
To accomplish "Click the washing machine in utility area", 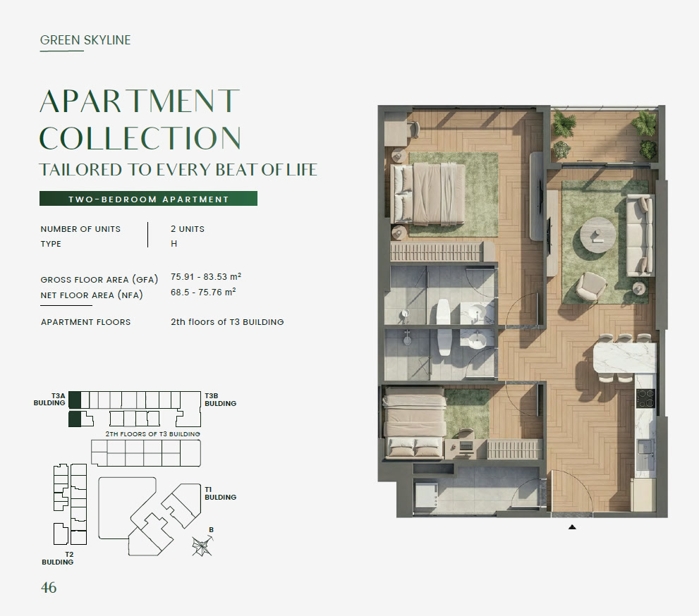I will [x=426, y=495].
